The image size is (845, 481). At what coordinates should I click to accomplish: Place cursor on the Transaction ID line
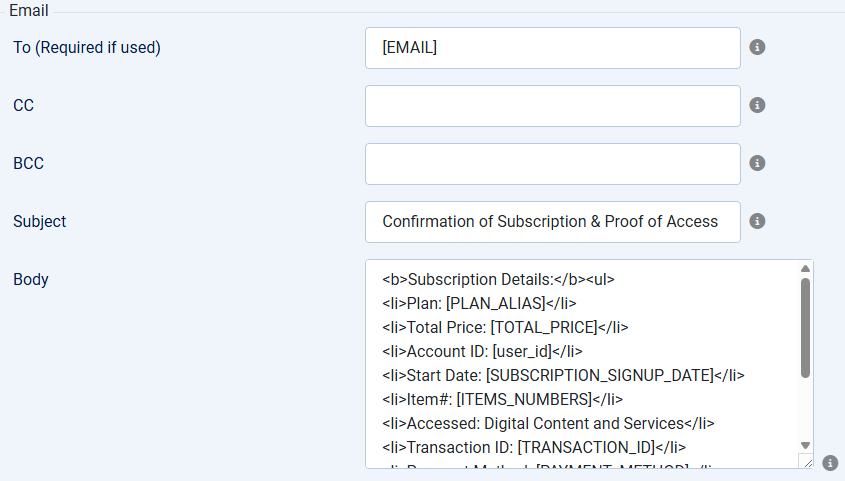[x=534, y=447]
